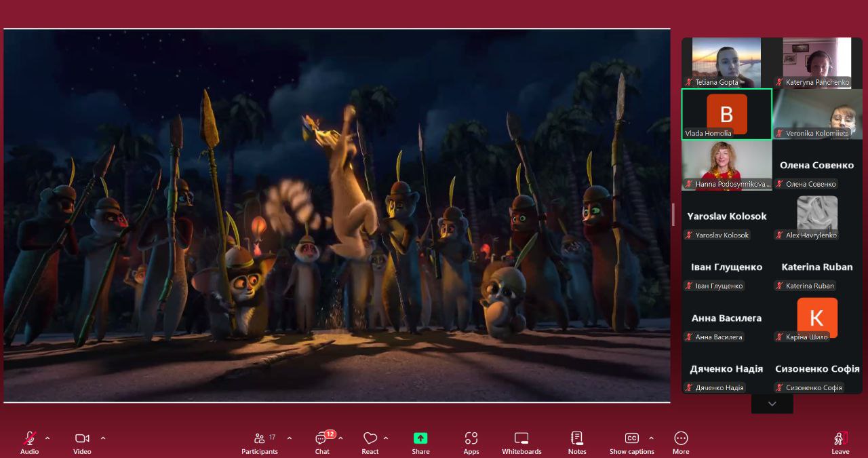This screenshot has height=458, width=868.
Task: Open meeting Notes
Action: click(577, 442)
